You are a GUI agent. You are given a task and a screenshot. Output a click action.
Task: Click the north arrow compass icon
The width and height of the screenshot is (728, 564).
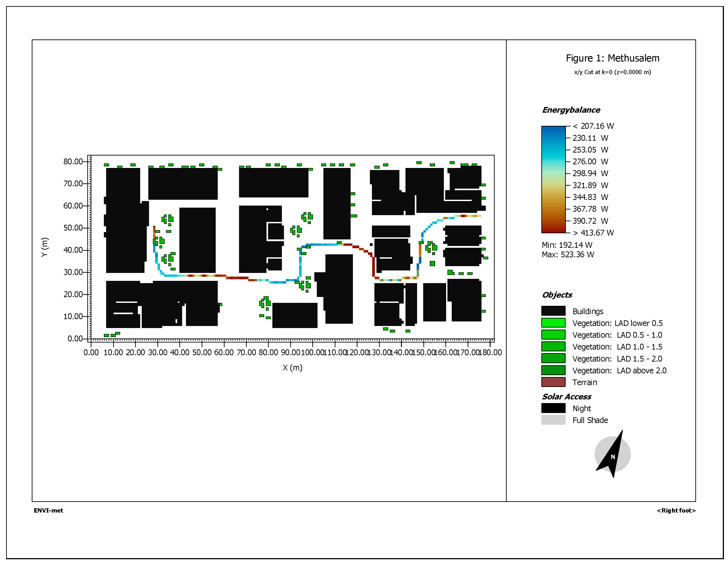pyautogui.click(x=612, y=454)
